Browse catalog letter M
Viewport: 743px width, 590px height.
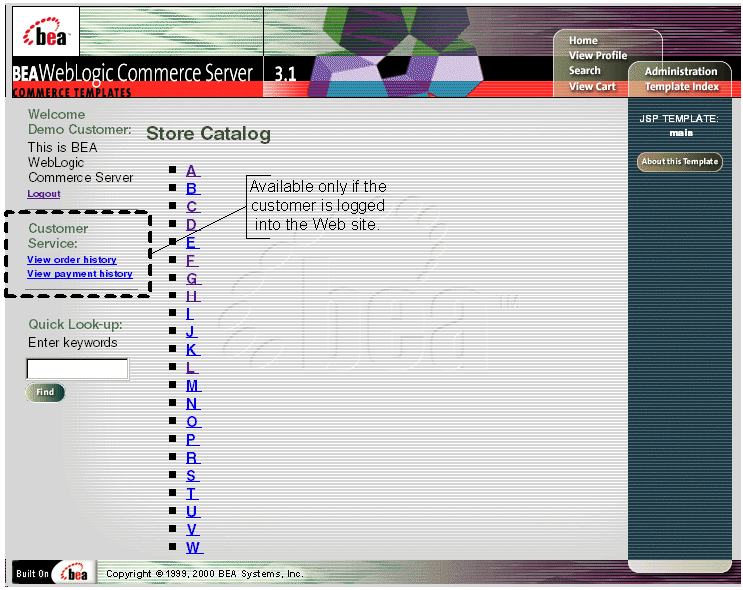(x=193, y=386)
